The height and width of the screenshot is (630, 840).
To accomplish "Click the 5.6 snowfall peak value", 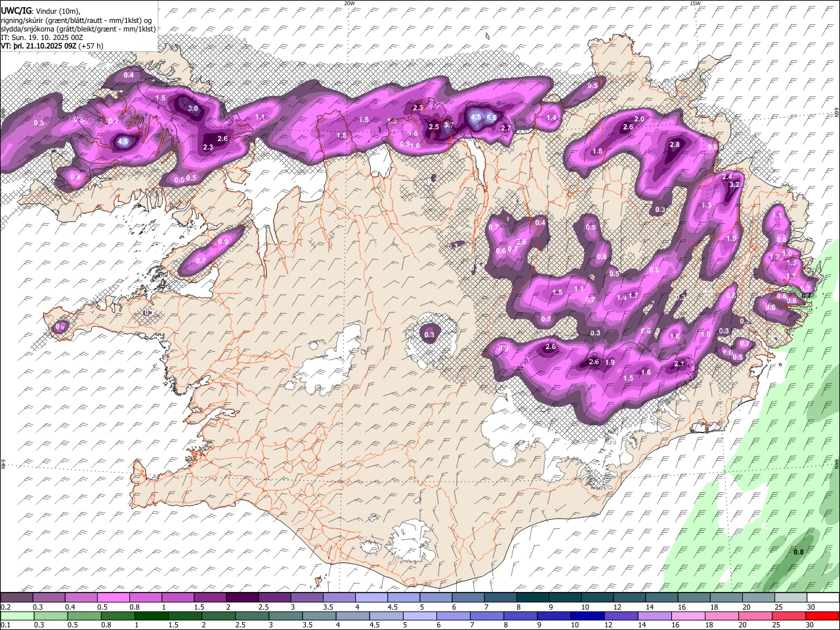I will tap(491, 117).
